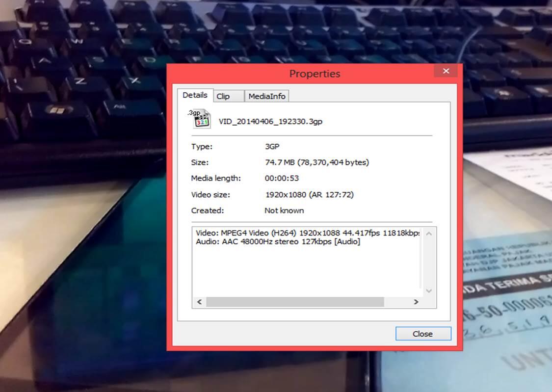Click the red X close icon
The image size is (552, 392).
tap(446, 71)
